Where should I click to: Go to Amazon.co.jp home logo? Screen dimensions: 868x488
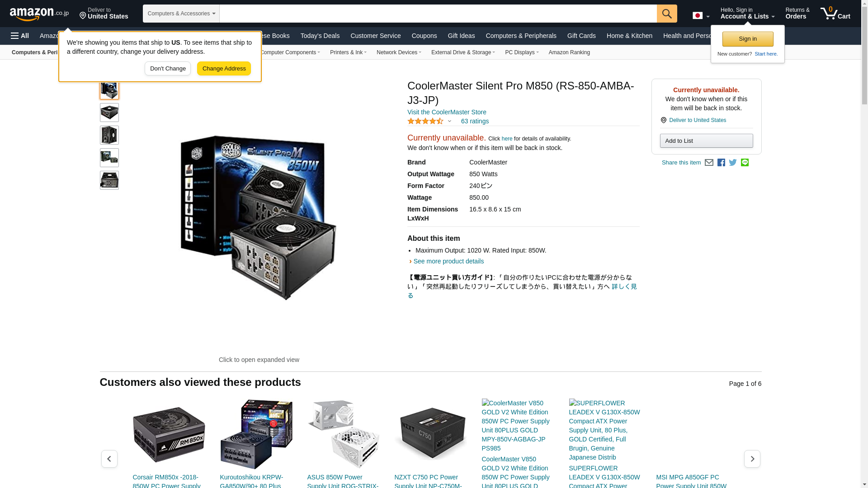pos(39,14)
